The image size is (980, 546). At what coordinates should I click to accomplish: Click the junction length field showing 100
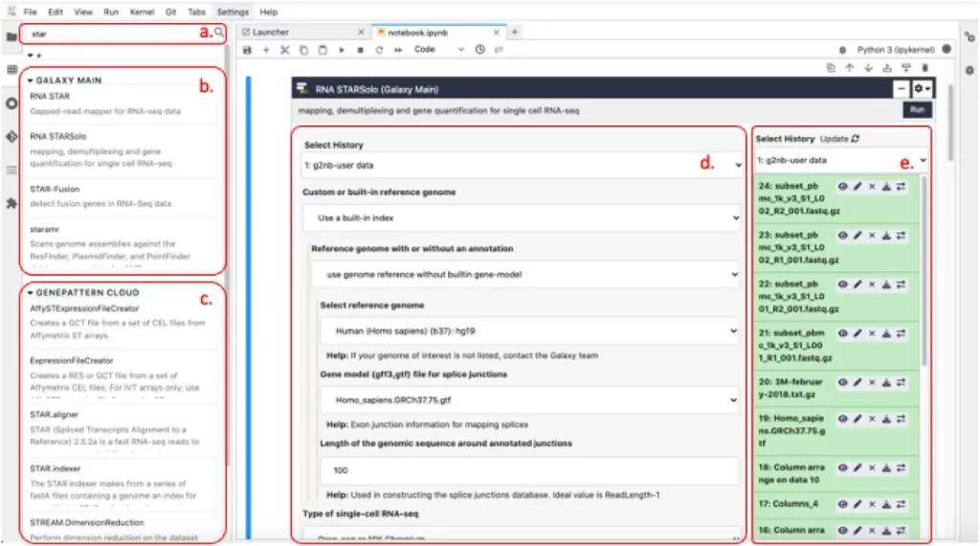[x=529, y=470]
